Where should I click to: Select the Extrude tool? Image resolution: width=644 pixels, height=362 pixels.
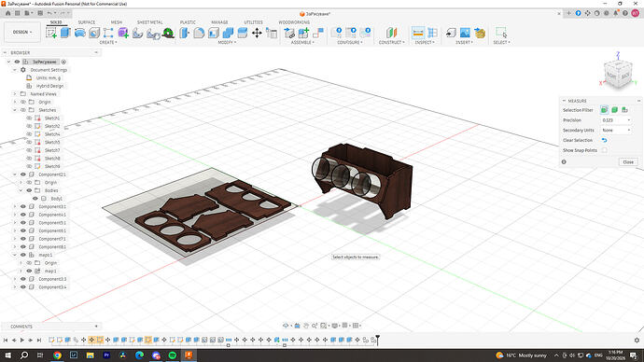(65, 33)
